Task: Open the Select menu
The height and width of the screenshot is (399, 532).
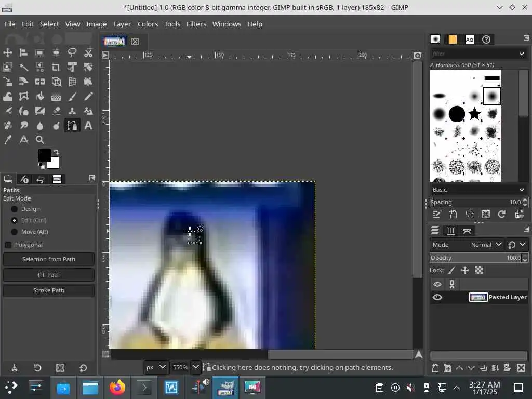Action: click(x=49, y=24)
